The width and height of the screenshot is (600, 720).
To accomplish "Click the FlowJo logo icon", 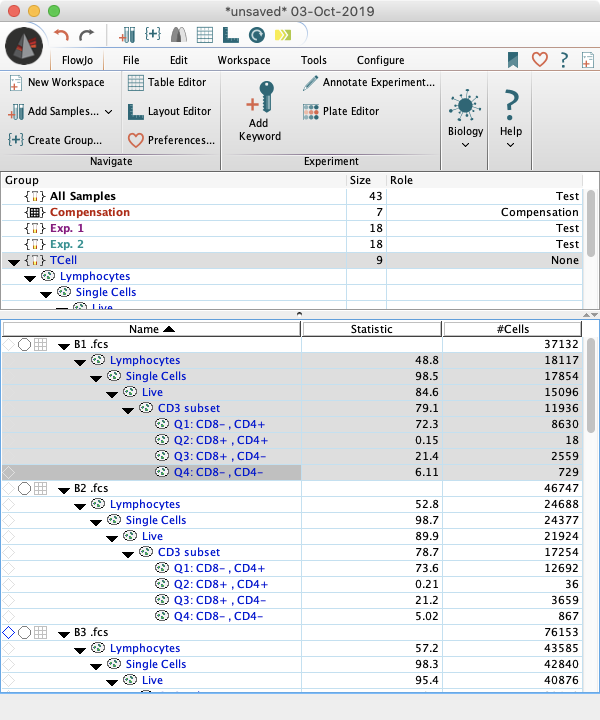I will pos(24,45).
